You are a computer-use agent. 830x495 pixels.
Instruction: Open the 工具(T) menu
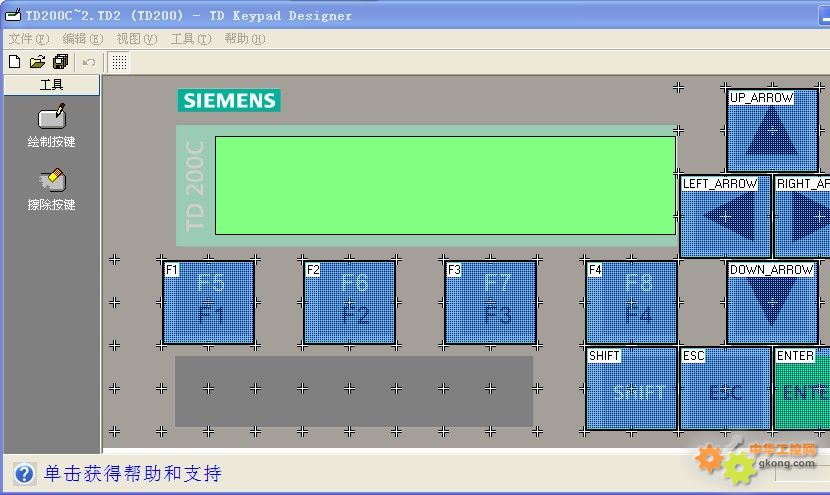(x=191, y=39)
